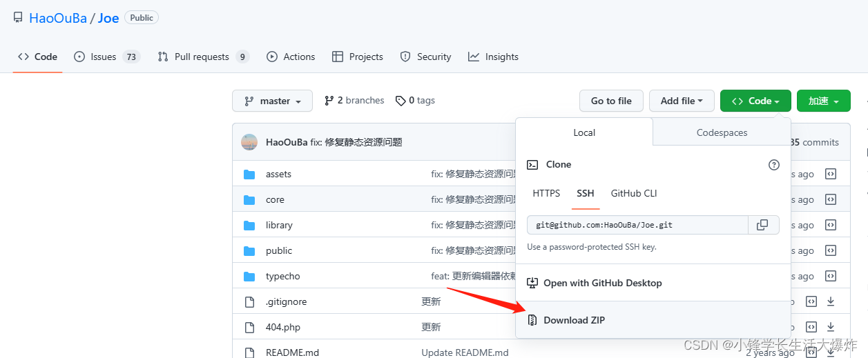This screenshot has height=358, width=868.
Task: Open the 404.php commit message 更新
Action: coord(431,327)
